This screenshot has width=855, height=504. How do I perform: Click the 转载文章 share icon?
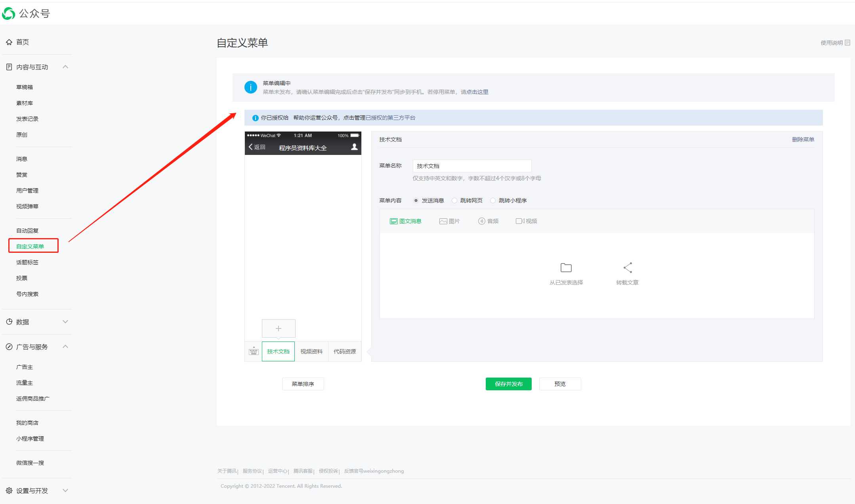pos(628,268)
